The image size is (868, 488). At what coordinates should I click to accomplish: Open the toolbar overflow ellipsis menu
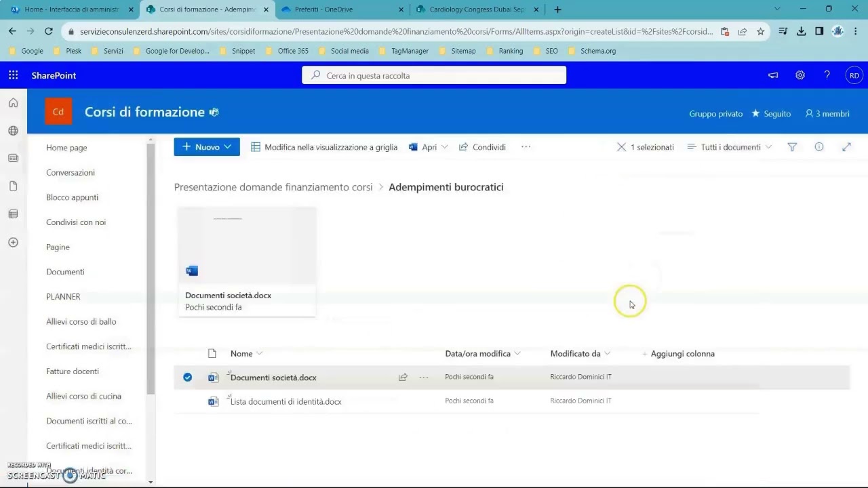[526, 147]
